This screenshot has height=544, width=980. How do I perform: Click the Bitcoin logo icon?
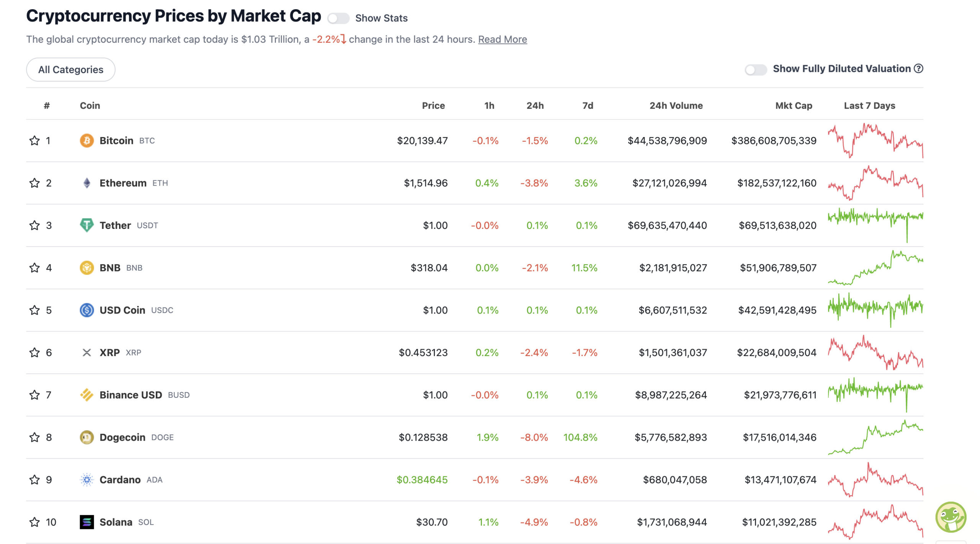(87, 140)
